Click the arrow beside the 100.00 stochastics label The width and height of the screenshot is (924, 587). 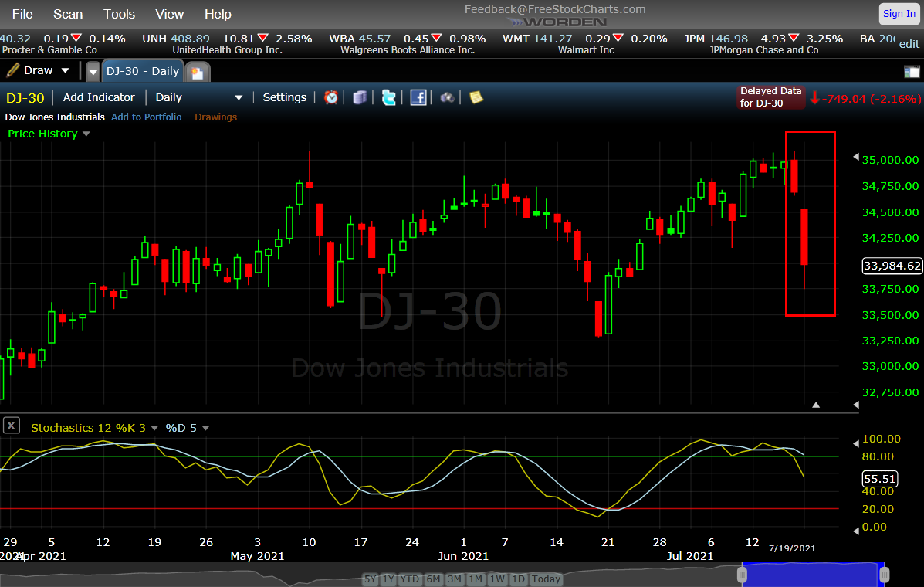click(856, 443)
